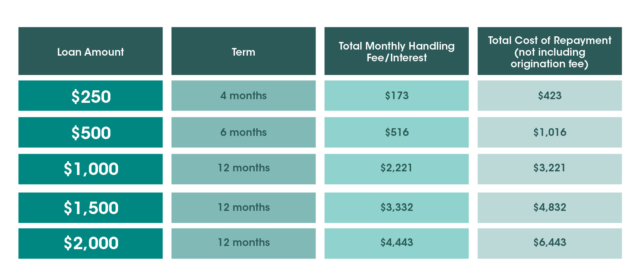Screen dimensions: 644x279
Task: Click the $516 handling fee cell
Action: pyautogui.click(x=397, y=132)
